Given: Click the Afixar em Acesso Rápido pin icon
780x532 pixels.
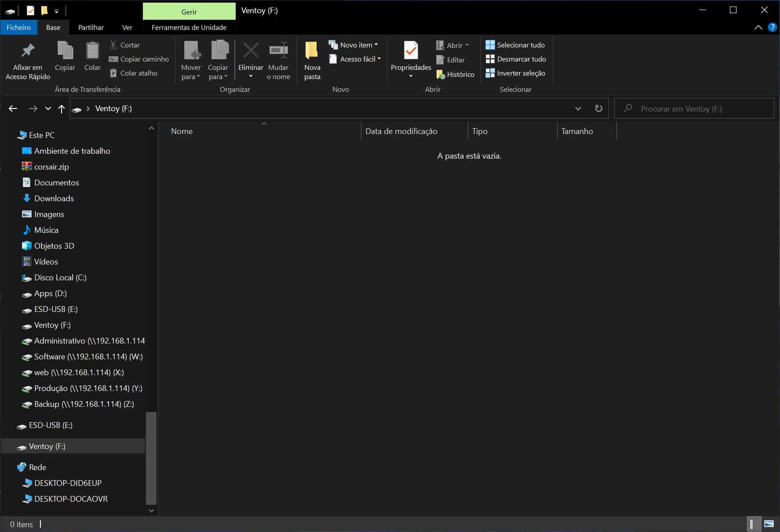Looking at the screenshot, I should tap(28, 51).
